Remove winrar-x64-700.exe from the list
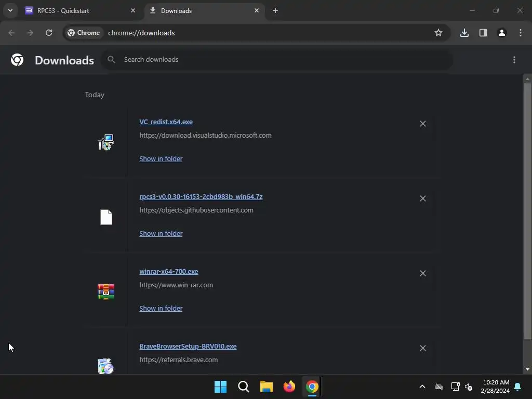Viewport: 532px width, 399px height. tap(423, 273)
